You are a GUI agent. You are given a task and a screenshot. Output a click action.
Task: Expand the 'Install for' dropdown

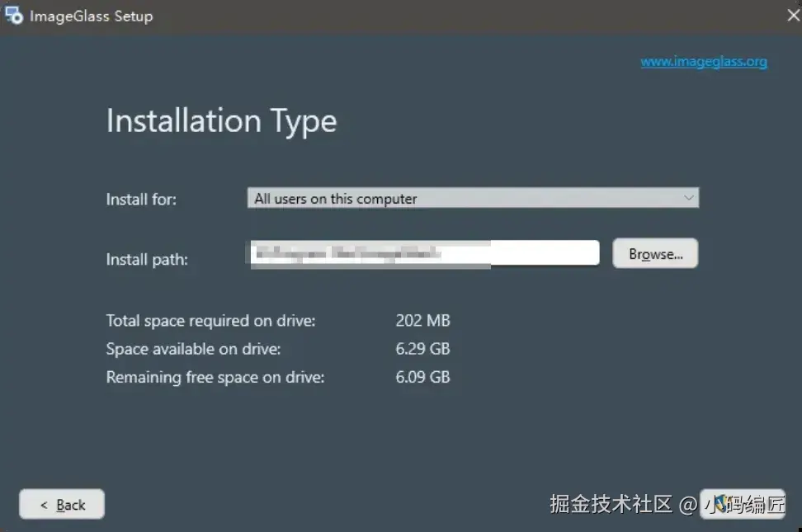click(x=473, y=198)
